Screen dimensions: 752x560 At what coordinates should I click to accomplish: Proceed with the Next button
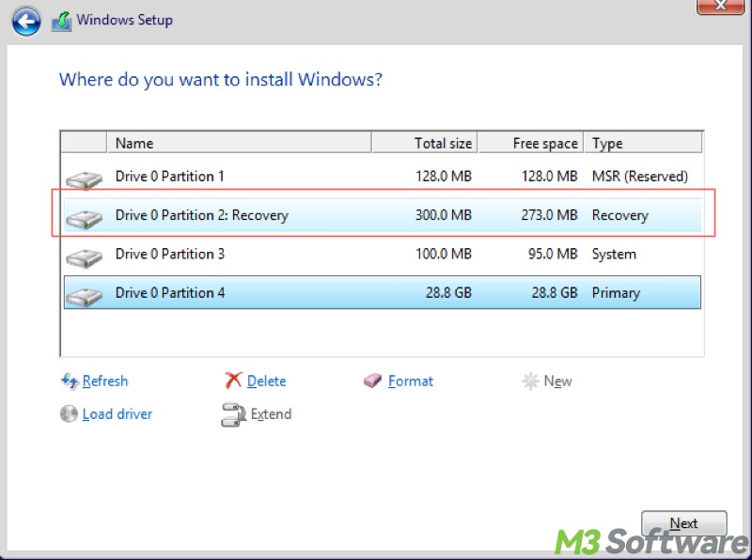click(684, 523)
